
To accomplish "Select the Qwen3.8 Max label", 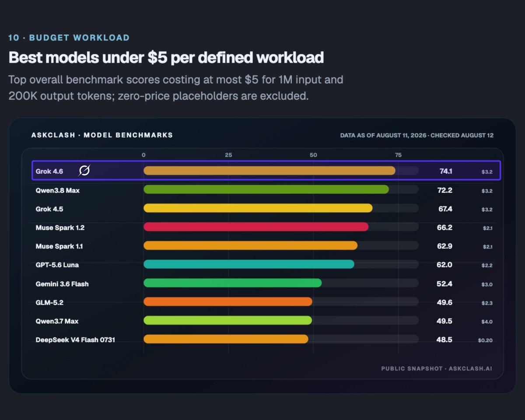I will click(57, 191).
